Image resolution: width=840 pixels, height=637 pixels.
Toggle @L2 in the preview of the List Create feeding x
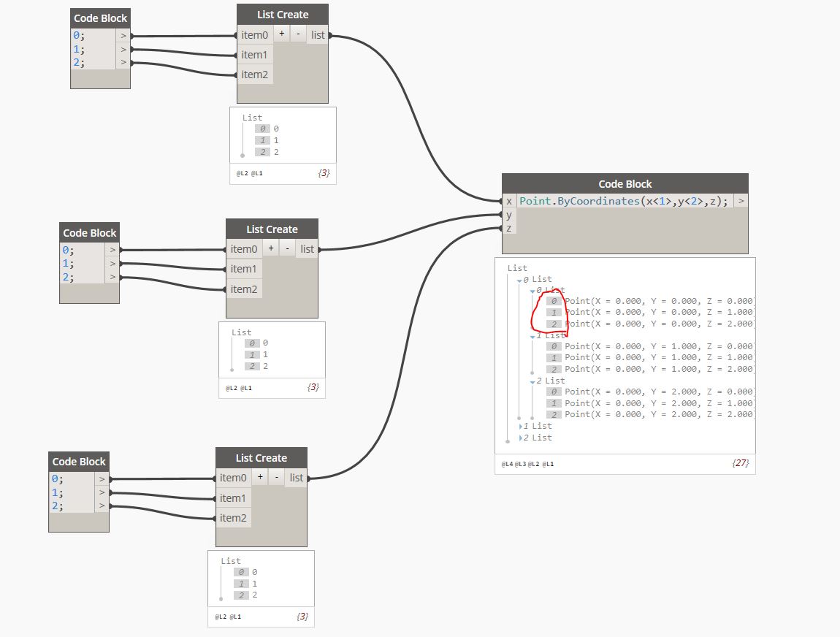[x=243, y=174]
